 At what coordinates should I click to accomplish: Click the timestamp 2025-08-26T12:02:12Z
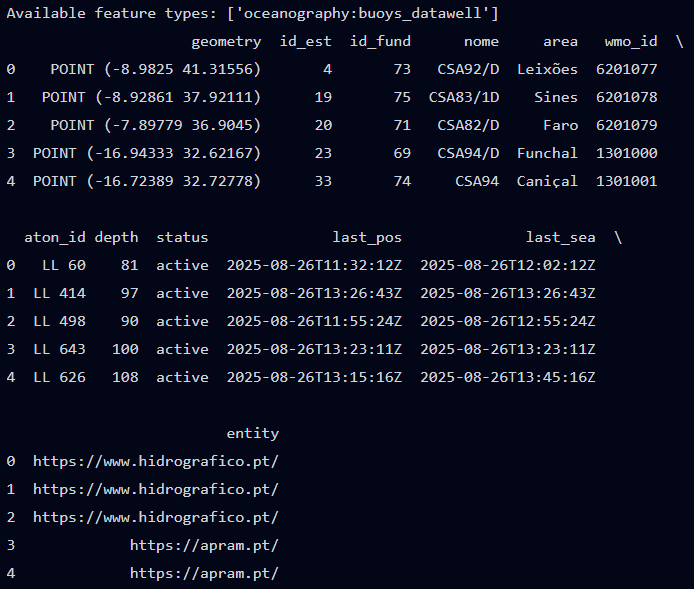pos(508,265)
